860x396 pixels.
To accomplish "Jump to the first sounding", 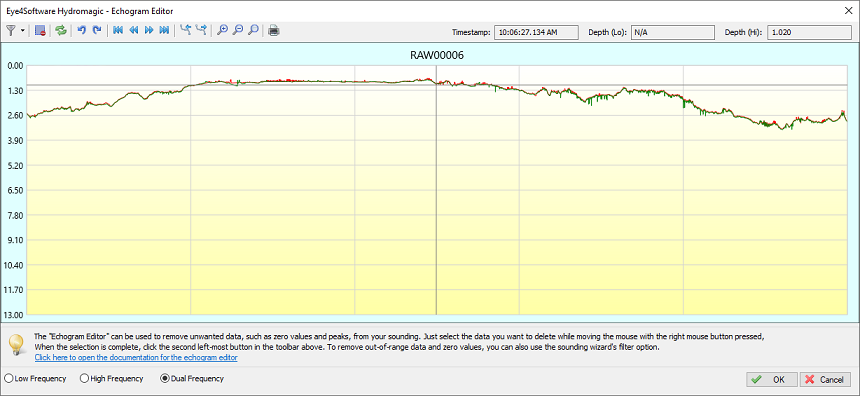I will point(118,31).
